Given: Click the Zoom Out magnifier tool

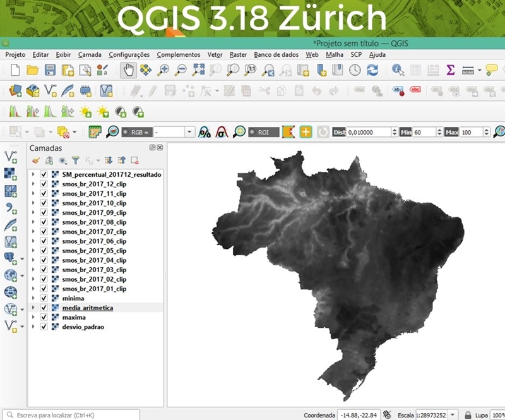Looking at the screenshot, I should click(x=181, y=70).
